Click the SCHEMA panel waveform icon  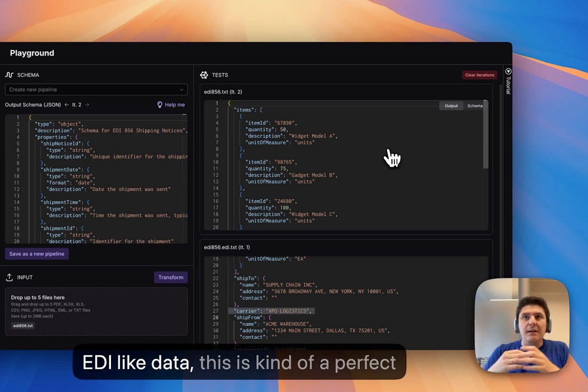click(x=9, y=74)
